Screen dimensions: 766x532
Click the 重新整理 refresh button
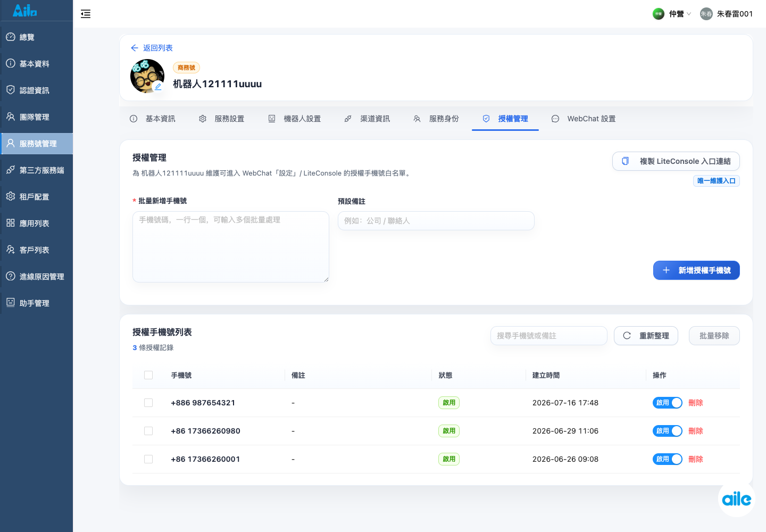[x=646, y=336]
